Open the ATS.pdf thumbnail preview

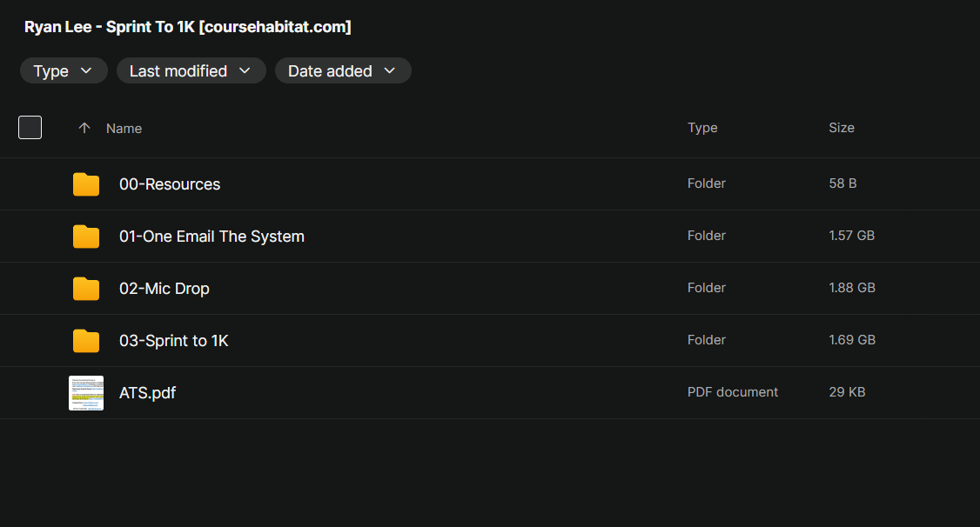[86, 393]
